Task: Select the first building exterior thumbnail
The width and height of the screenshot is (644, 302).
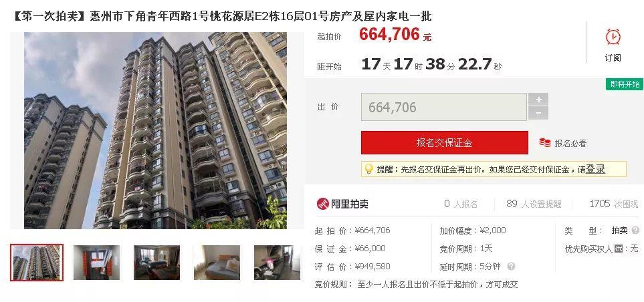Action: coord(37,263)
